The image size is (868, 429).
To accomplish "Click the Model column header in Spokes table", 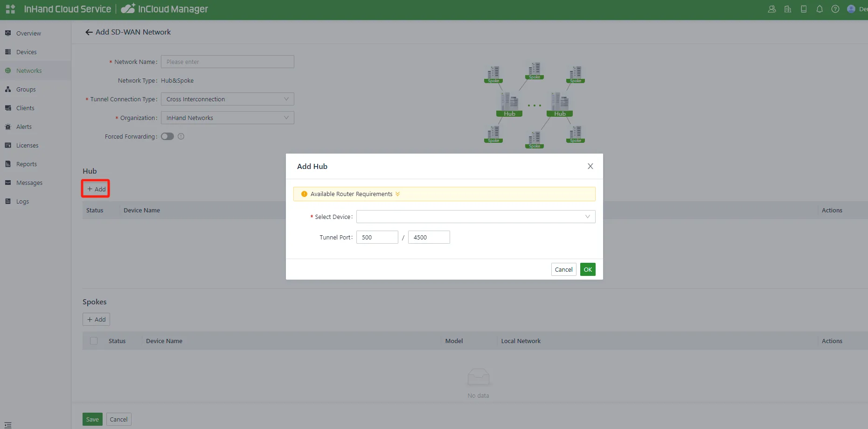I will 454,341.
